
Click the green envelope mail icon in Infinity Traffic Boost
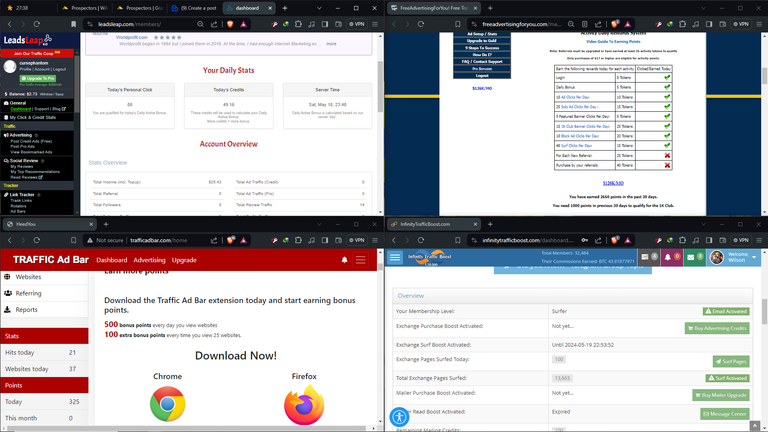(694, 257)
